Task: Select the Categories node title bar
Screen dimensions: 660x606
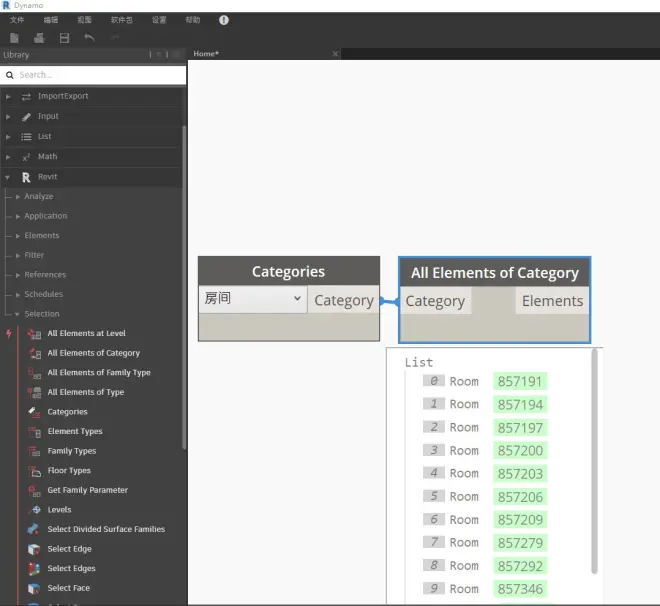Action: pyautogui.click(x=289, y=271)
